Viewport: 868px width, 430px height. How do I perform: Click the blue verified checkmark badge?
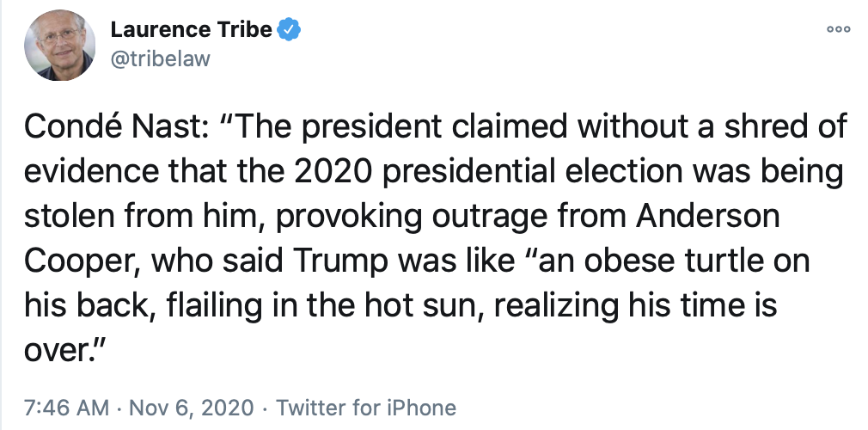(290, 30)
